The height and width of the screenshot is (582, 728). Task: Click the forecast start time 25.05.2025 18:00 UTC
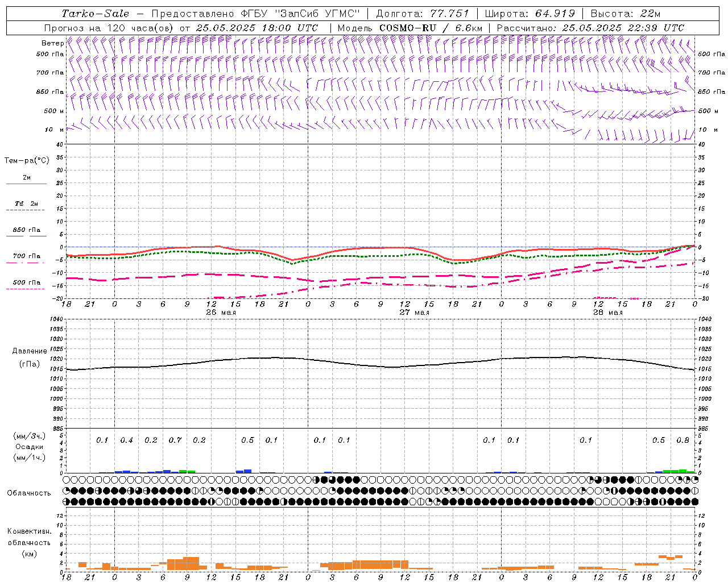[x=257, y=28]
